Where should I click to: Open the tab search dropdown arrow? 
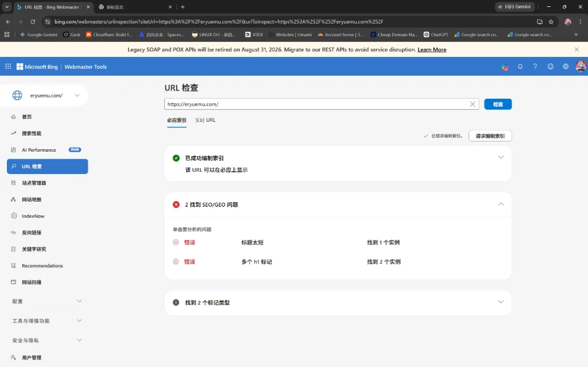[7, 7]
